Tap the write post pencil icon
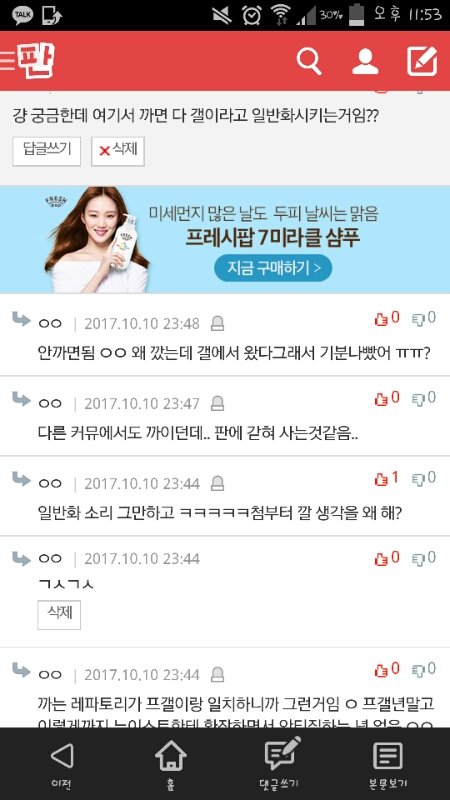The height and width of the screenshot is (800, 450). 422,61
